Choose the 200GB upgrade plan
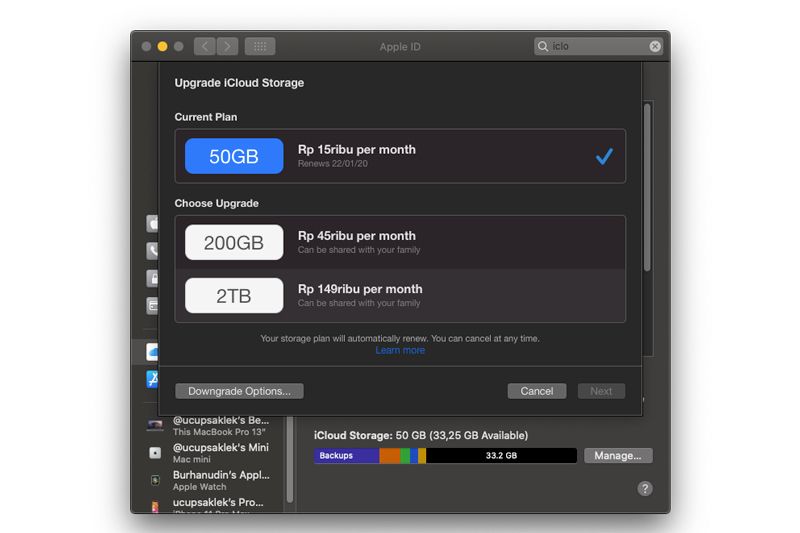This screenshot has height=533, width=800. pyautogui.click(x=400, y=242)
